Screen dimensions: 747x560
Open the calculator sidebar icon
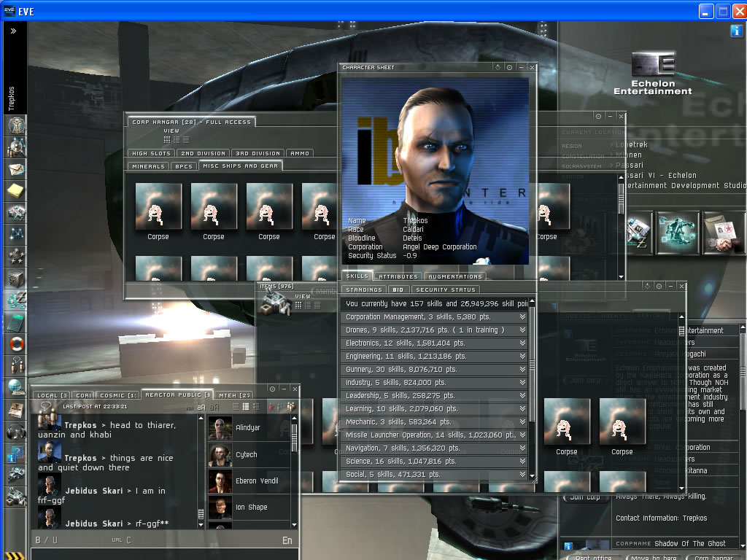16,322
